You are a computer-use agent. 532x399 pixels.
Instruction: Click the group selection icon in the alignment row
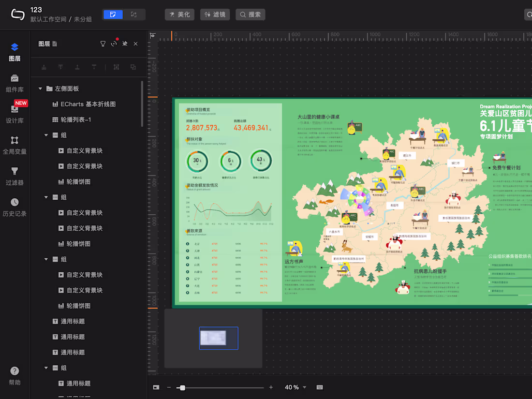click(x=116, y=67)
